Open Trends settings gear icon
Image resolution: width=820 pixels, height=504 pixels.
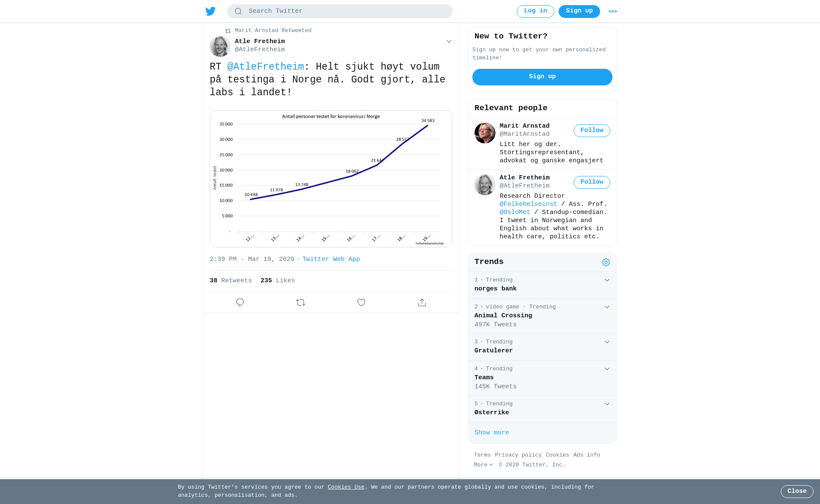(606, 262)
